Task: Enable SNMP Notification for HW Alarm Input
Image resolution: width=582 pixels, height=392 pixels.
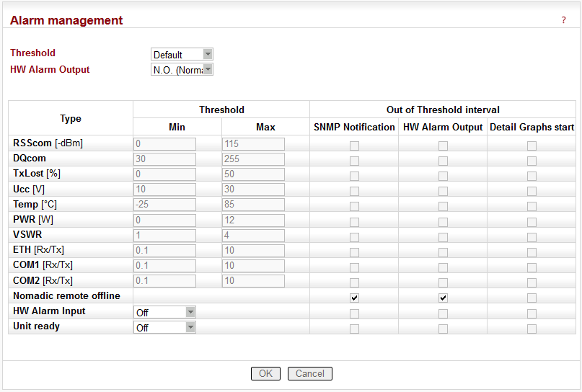Action: point(355,313)
